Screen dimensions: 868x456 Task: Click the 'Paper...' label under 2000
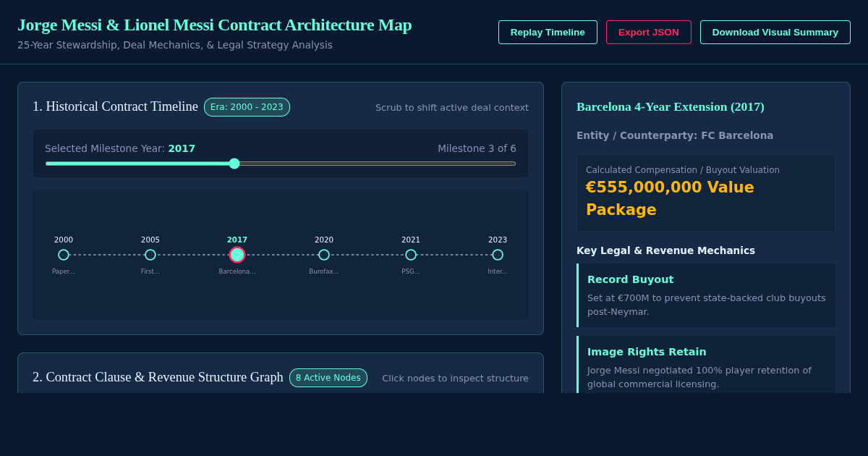click(64, 271)
